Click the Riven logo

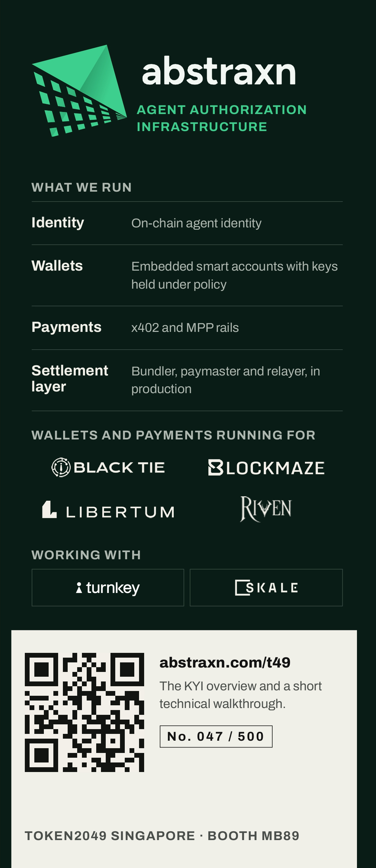point(266,509)
